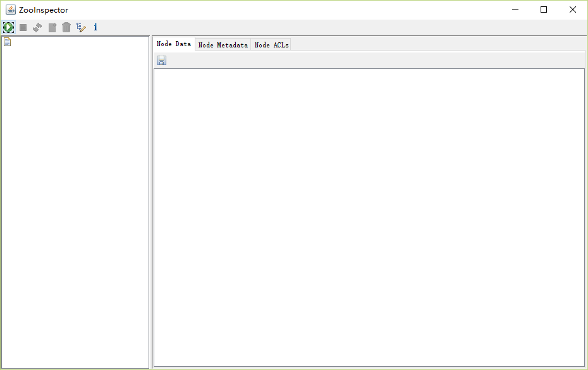Screen dimensions: 588x370
Task: Maximize the ZooInspector window
Action: (544, 9)
